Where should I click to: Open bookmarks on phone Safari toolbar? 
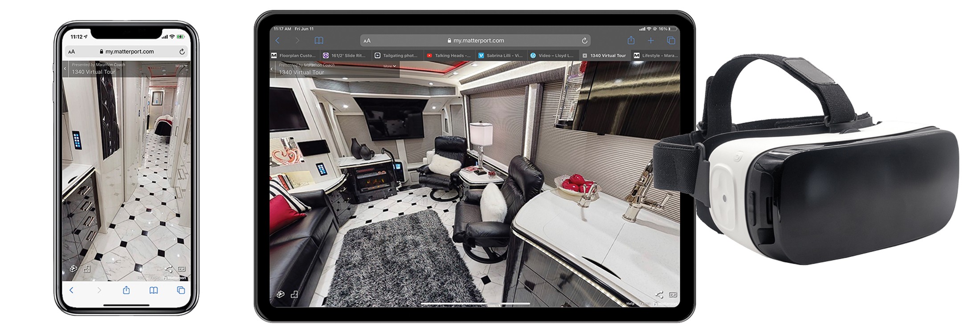click(154, 290)
